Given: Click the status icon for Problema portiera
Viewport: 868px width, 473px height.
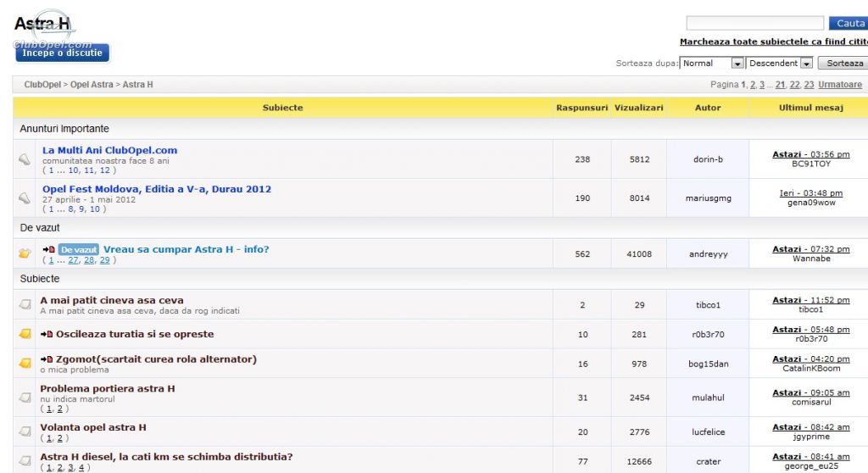Looking at the screenshot, I should point(25,398).
